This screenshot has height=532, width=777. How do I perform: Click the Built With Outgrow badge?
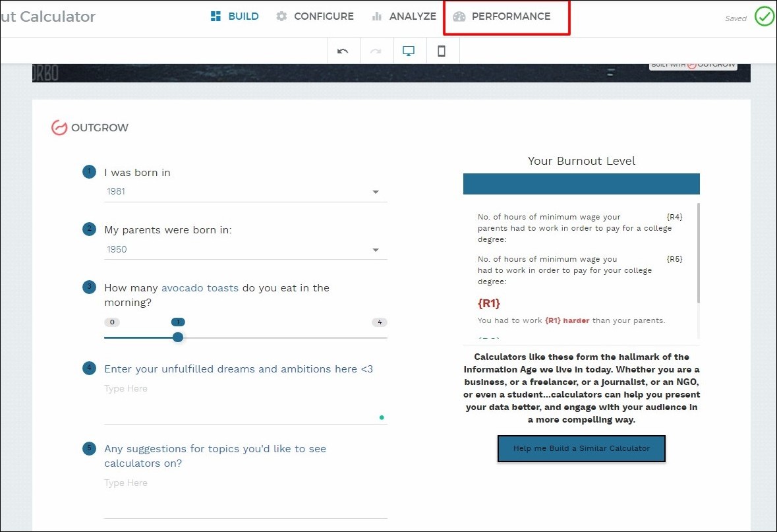[x=693, y=65]
